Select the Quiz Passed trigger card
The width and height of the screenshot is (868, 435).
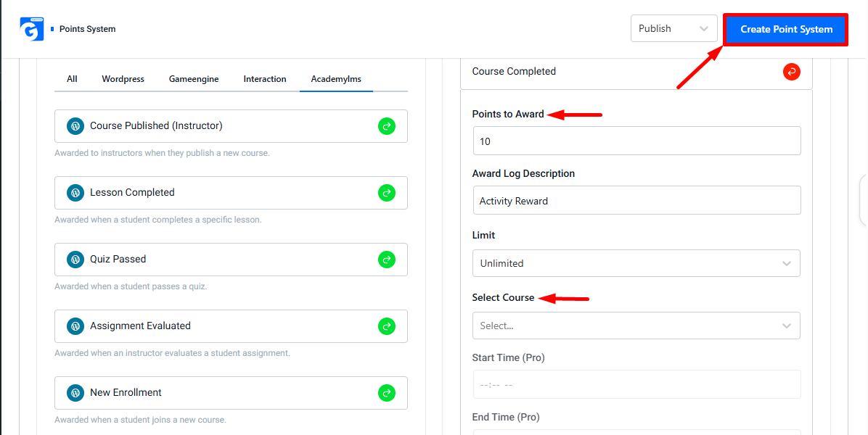[231, 260]
